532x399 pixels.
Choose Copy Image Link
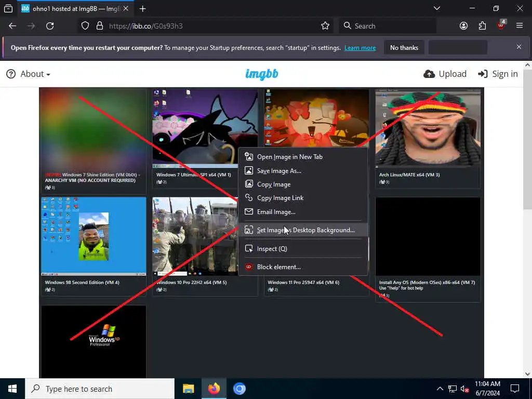[x=303, y=198]
